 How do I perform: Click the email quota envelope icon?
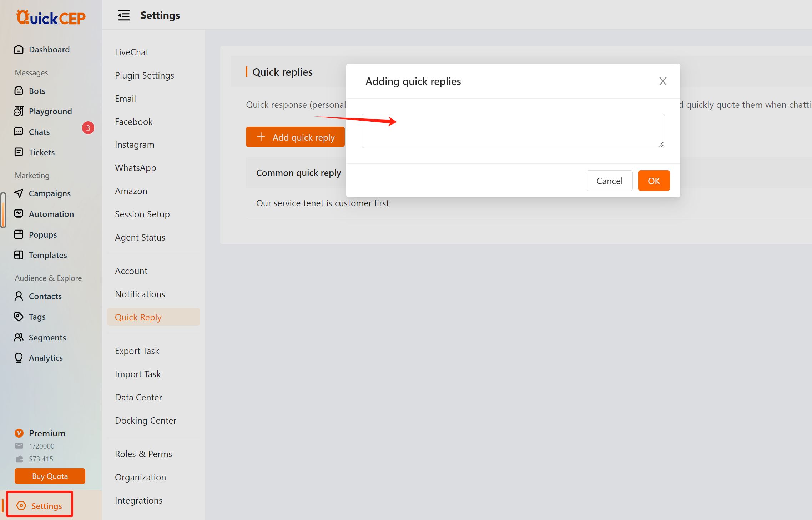19,446
